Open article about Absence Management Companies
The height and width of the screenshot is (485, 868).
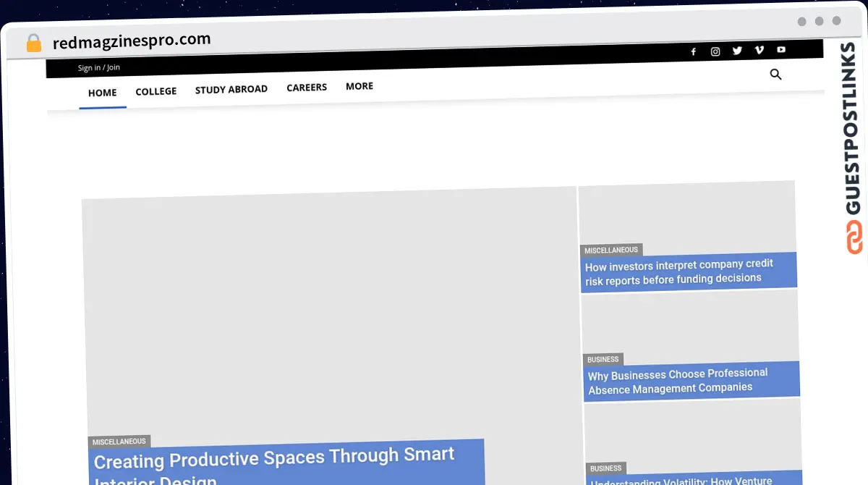coord(678,381)
